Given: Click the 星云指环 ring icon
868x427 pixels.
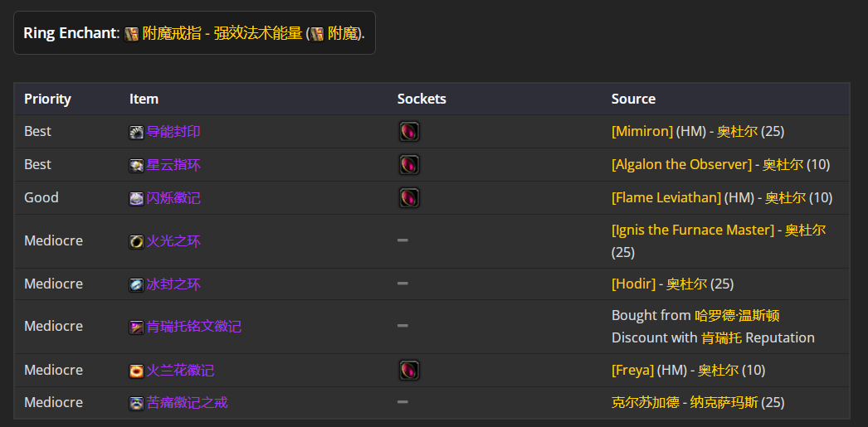Looking at the screenshot, I should point(136,165).
